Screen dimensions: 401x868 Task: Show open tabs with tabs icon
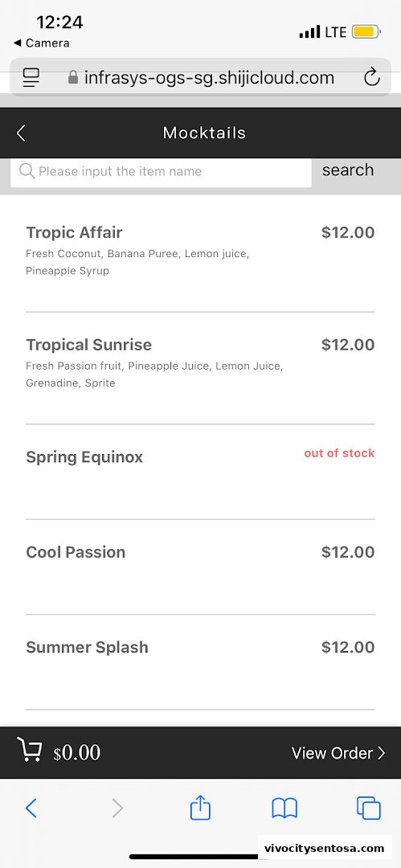point(368,809)
